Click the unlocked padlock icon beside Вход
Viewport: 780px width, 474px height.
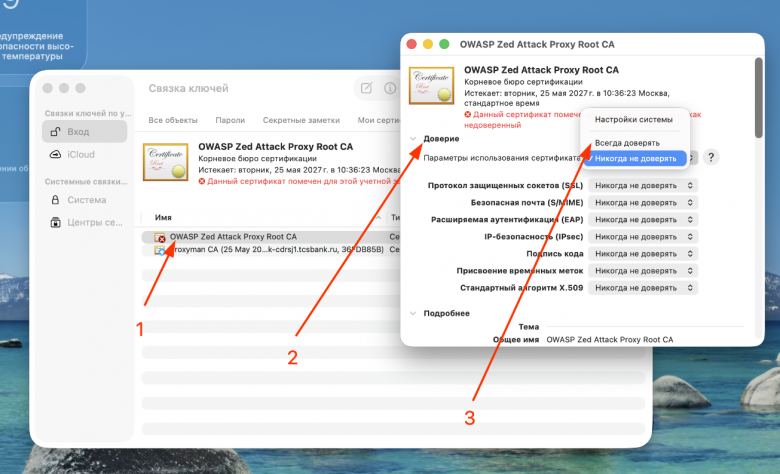pyautogui.click(x=55, y=132)
